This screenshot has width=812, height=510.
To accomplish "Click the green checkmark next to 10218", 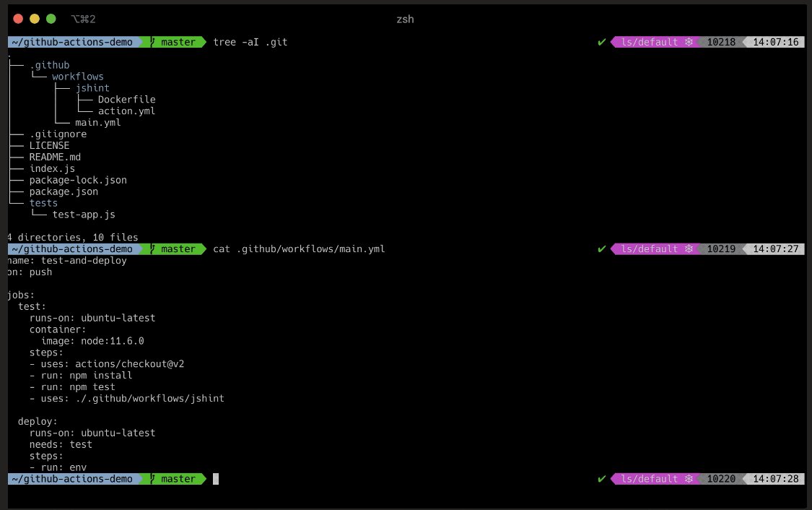I will [x=601, y=42].
